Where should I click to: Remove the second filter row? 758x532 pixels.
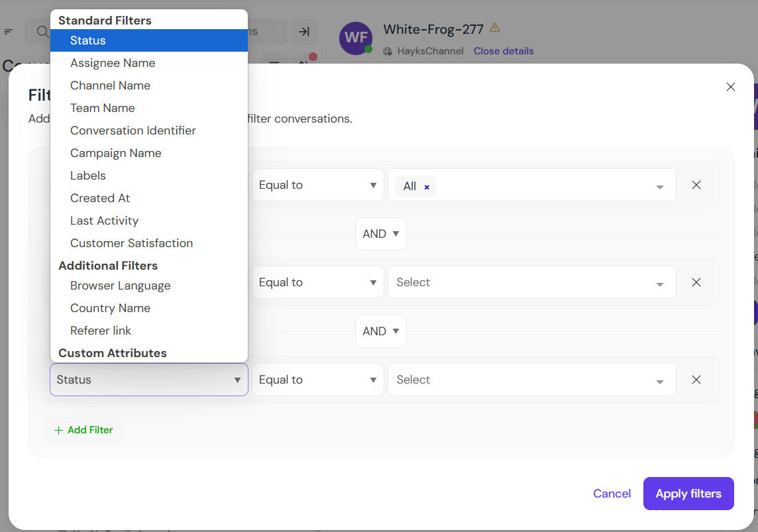coord(696,282)
